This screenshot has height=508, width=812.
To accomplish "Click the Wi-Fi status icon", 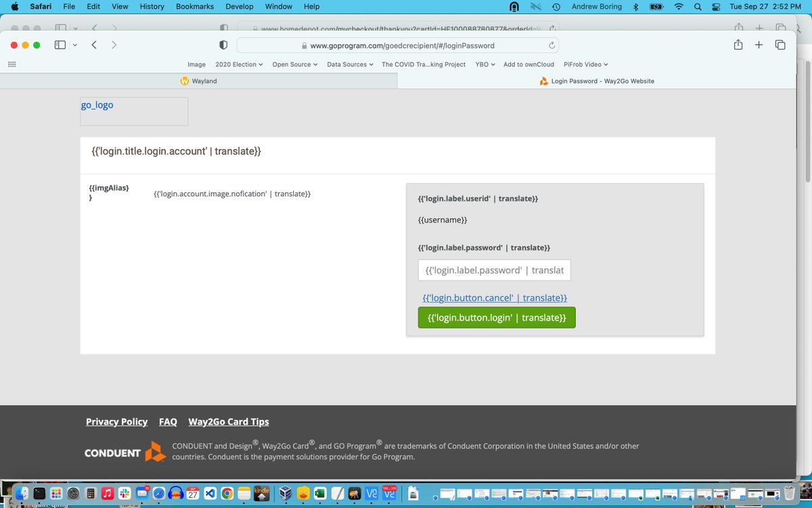I will pos(679,6).
